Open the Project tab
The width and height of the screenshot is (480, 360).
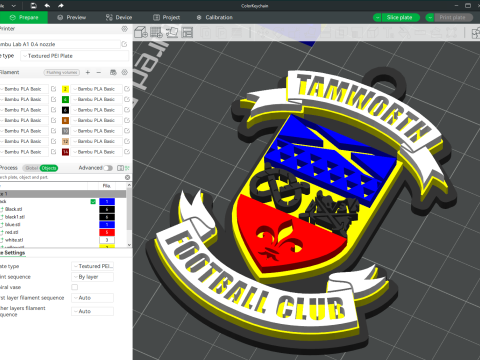coord(167,17)
